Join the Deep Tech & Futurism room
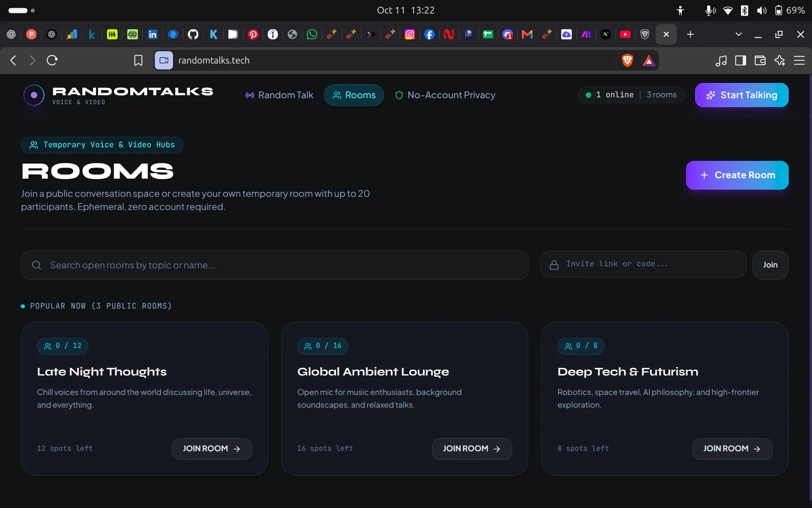 click(x=732, y=449)
